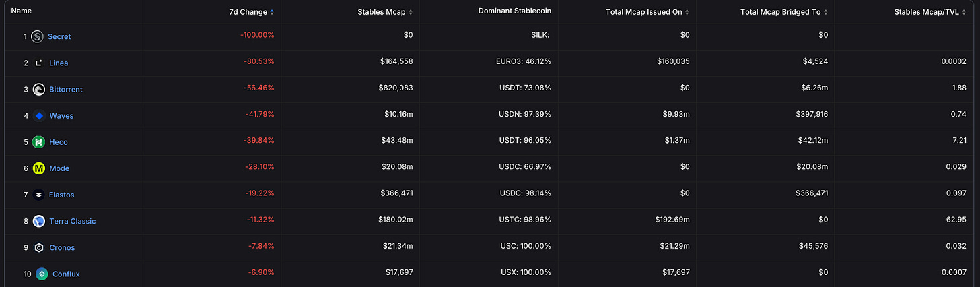Click the Heco chain logo icon
Viewport: 980px width, 287px height.
coord(39,142)
